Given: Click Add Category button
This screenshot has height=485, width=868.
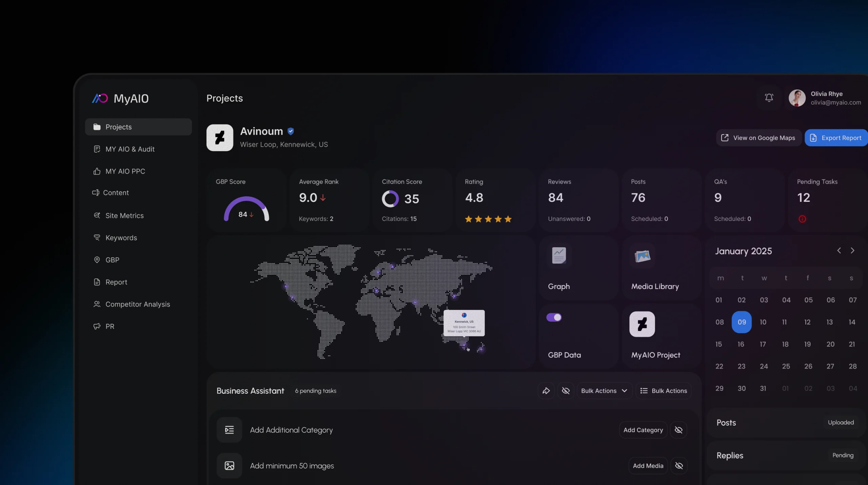Looking at the screenshot, I should 643,430.
